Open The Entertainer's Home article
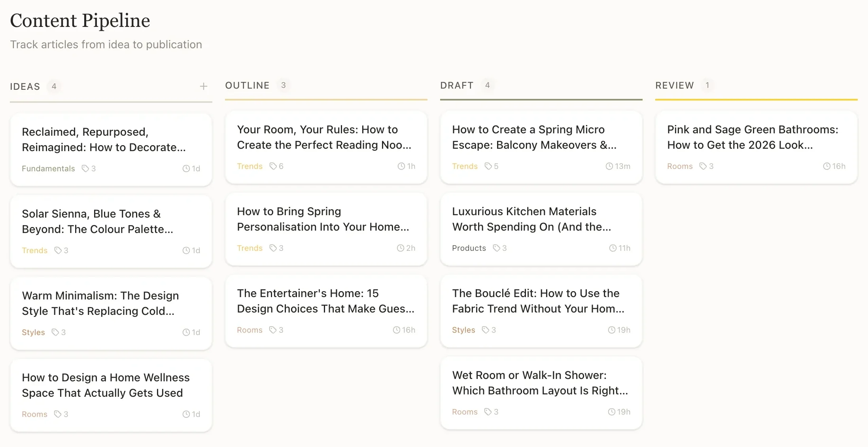Image resolution: width=868 pixels, height=447 pixels. (x=326, y=311)
